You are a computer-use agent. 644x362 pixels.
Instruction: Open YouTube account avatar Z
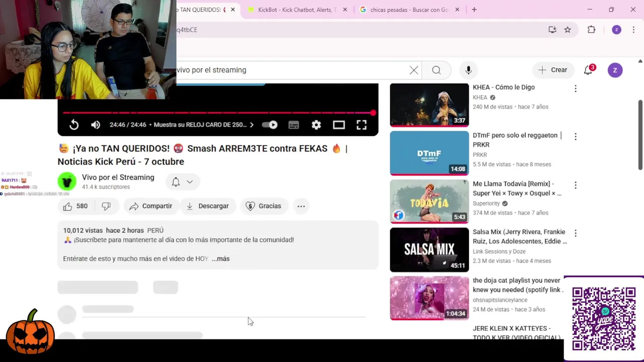[615, 70]
